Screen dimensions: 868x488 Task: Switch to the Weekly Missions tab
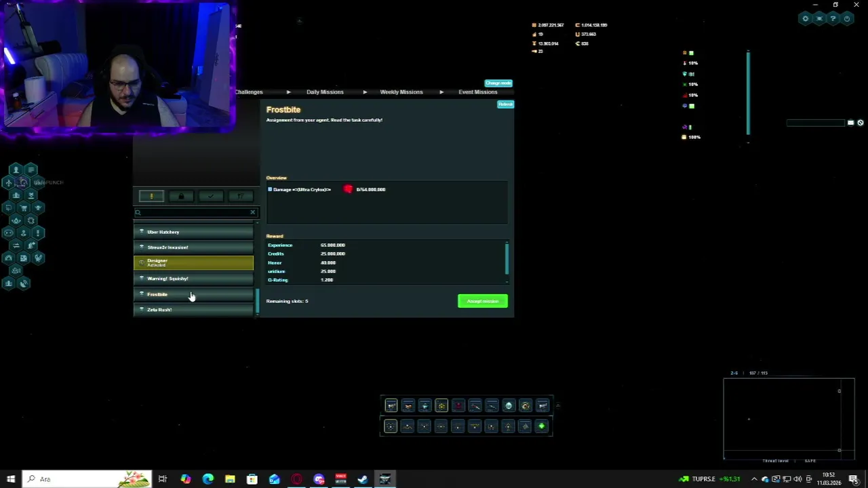(x=401, y=91)
